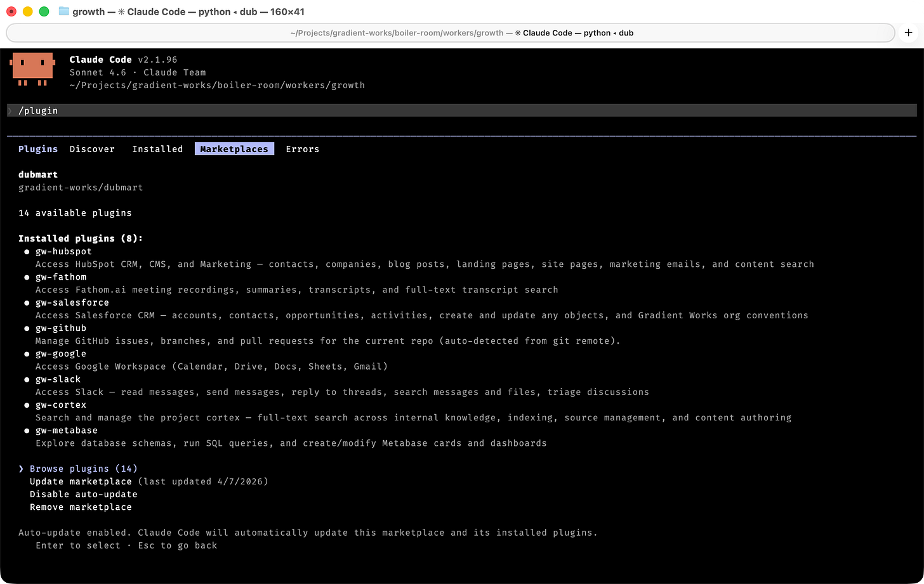The height and width of the screenshot is (584, 924).
Task: Click the 'Installed plugins (8):' heading
Action: (81, 238)
